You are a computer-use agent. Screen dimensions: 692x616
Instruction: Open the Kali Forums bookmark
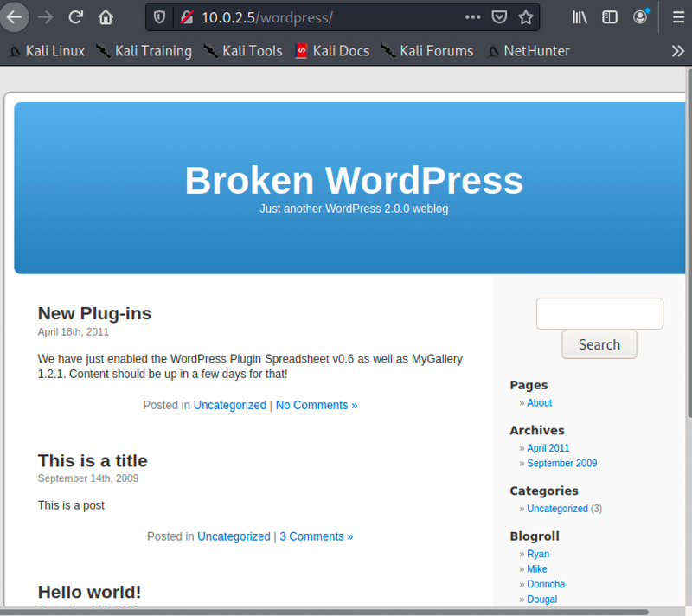427,51
